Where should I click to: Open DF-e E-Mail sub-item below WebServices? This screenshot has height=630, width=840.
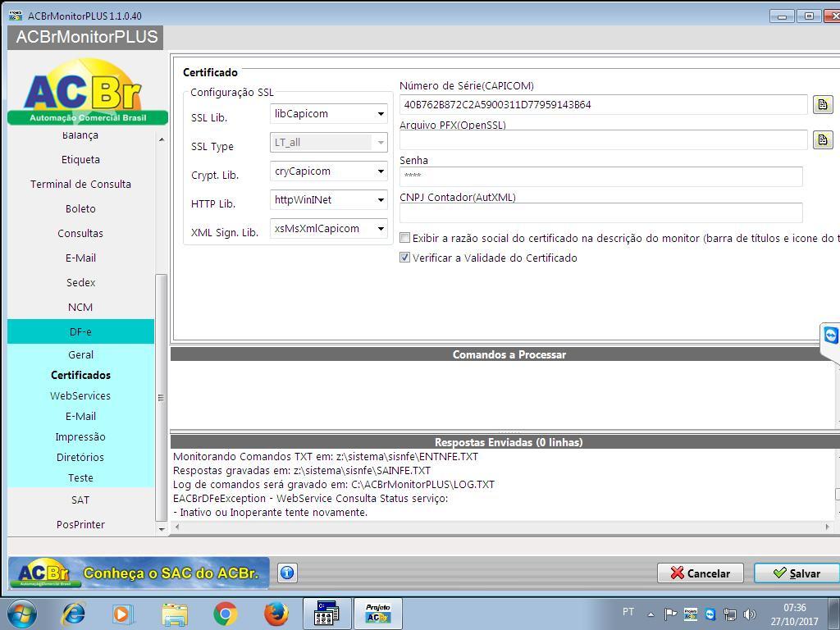(80, 416)
